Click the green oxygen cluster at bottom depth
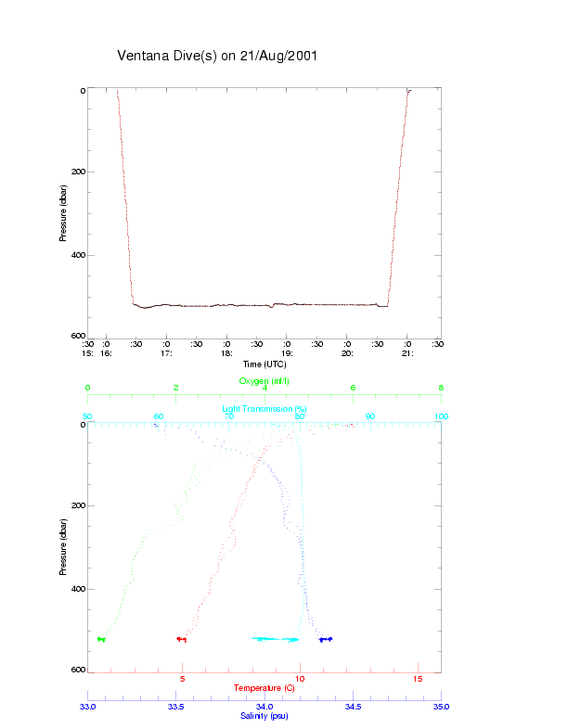The height and width of the screenshot is (728, 568). (101, 639)
